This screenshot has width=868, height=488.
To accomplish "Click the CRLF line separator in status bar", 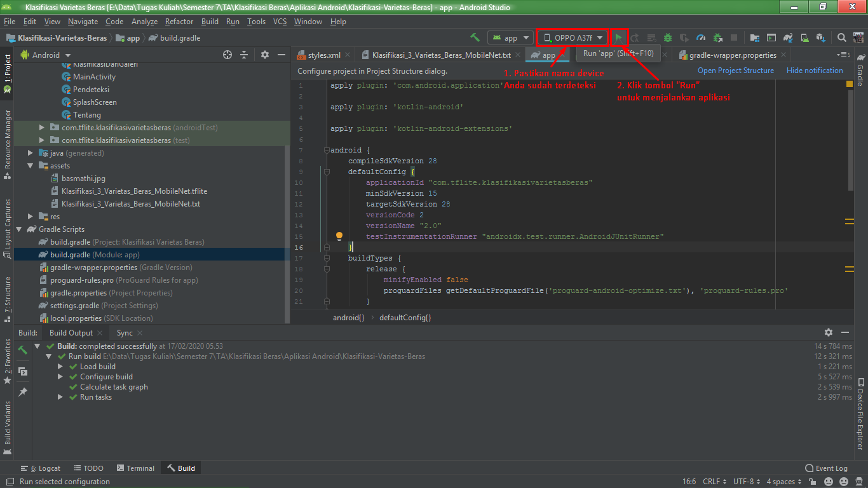I will click(714, 481).
